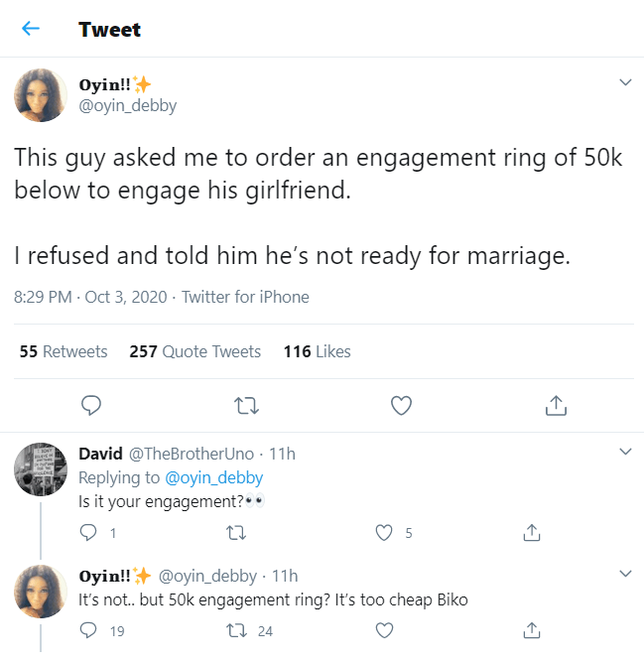
Task: View the 55 Retweets list
Action: coord(64,351)
